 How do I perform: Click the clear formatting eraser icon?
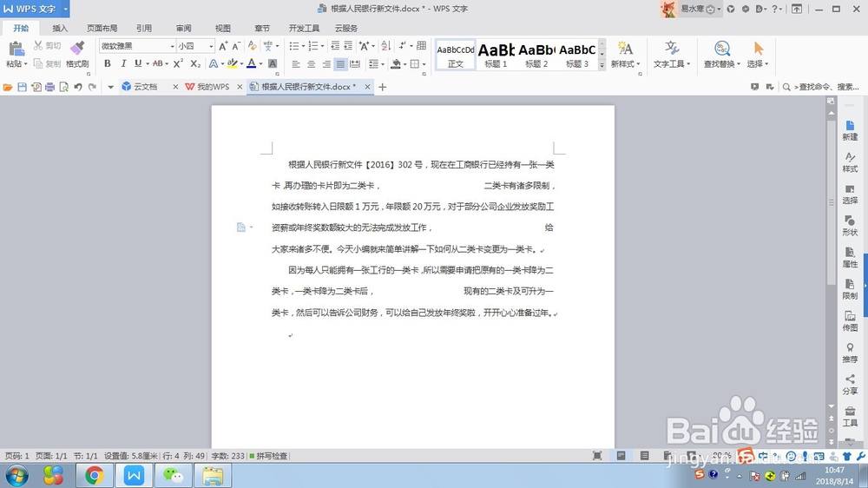[x=252, y=46]
